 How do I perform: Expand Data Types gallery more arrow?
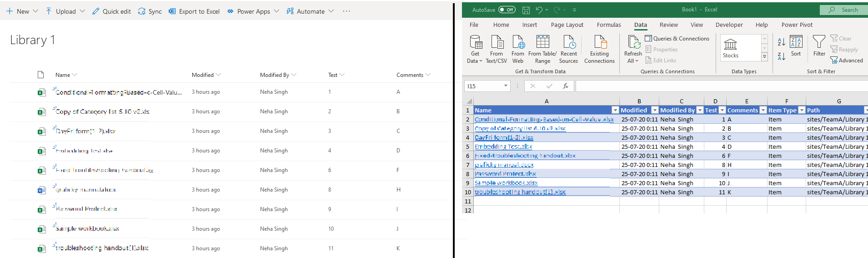point(764,57)
